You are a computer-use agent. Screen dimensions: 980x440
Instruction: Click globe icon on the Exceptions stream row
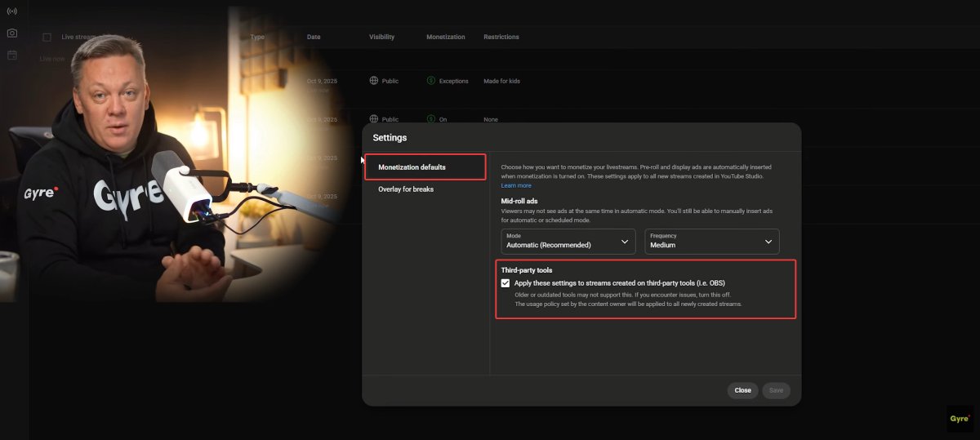click(x=374, y=81)
